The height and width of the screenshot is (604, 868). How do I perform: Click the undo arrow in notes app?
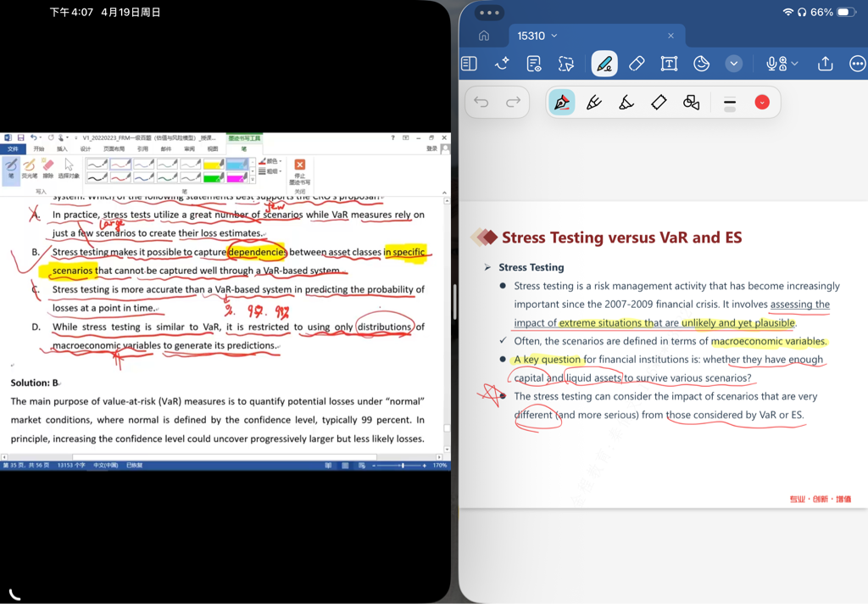[x=481, y=103]
